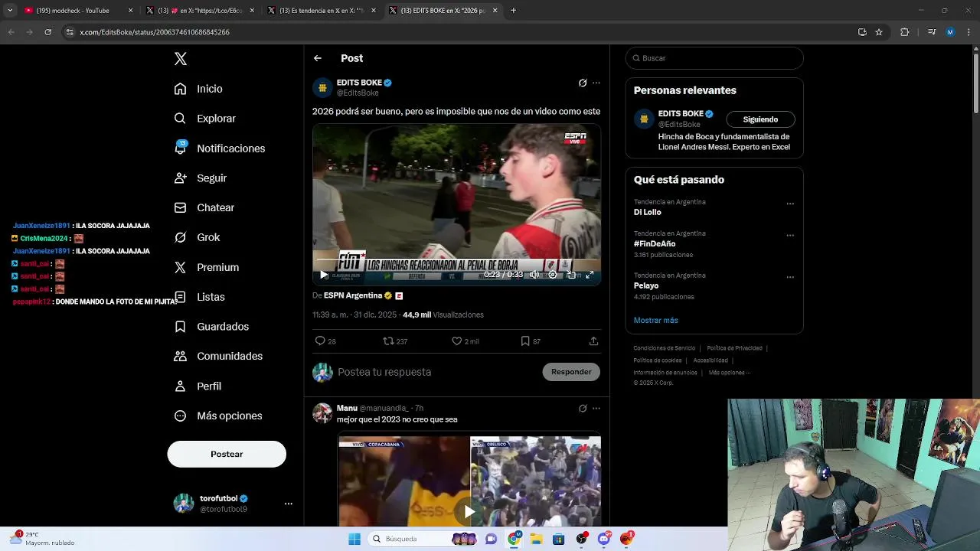Click the Buscar search field
Image resolution: width=980 pixels, height=551 pixels.
(714, 58)
